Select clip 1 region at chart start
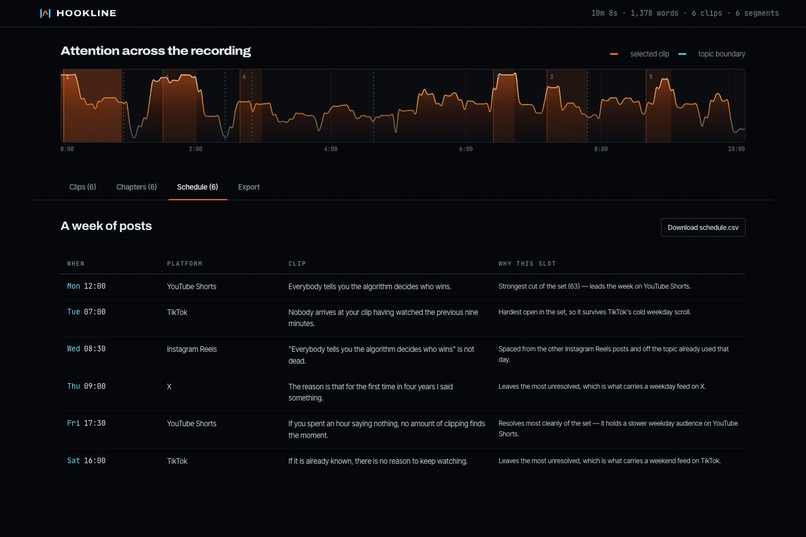The image size is (806, 537). [x=91, y=106]
